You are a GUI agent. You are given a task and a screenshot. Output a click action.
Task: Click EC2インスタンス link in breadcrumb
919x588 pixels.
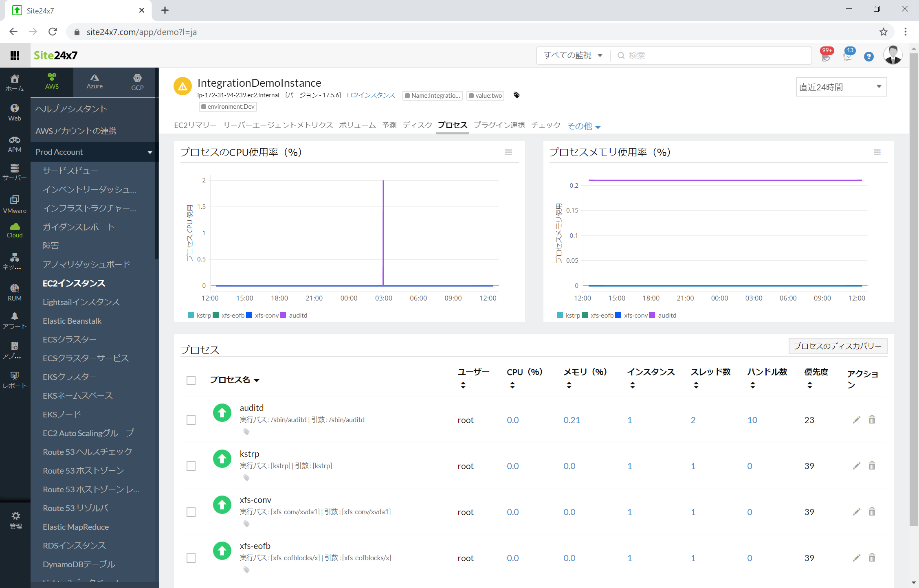[x=372, y=95]
